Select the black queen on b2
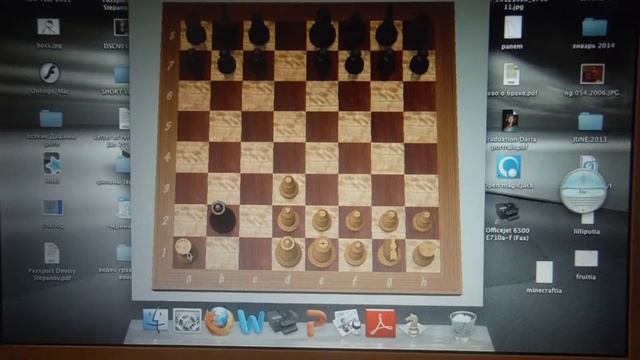Image resolution: width=640 pixels, height=360 pixels. pyautogui.click(x=222, y=217)
